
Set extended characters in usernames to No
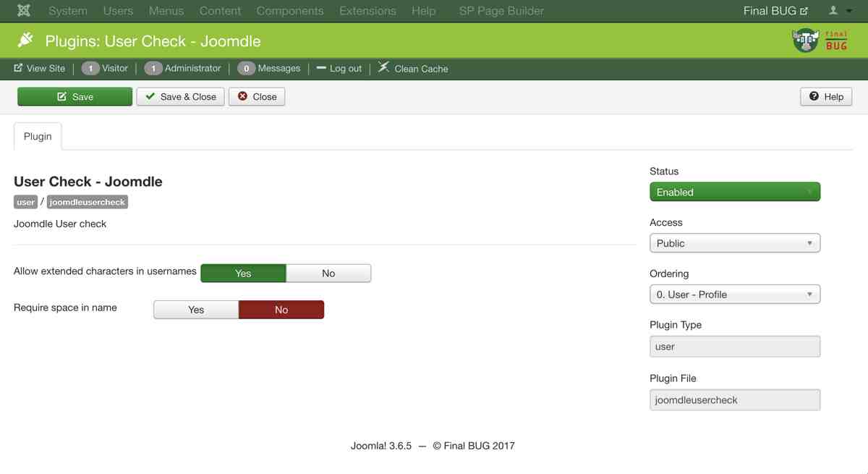click(x=328, y=273)
